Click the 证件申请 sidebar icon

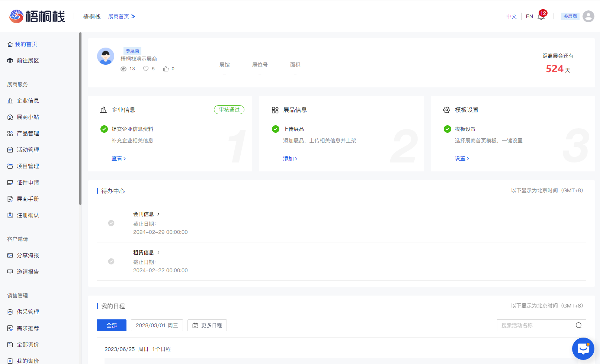pyautogui.click(x=10, y=182)
